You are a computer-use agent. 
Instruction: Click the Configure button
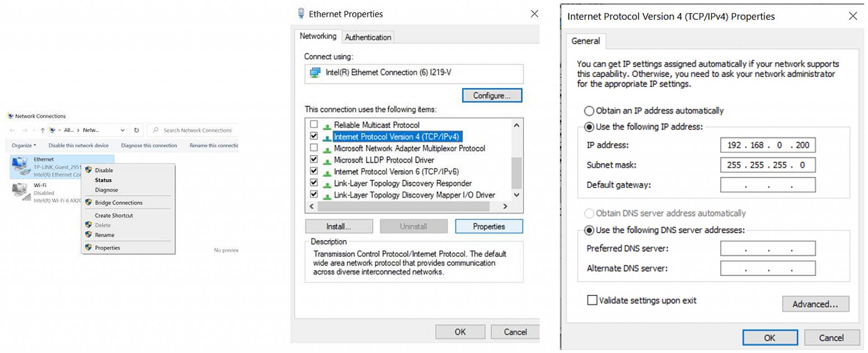pos(492,95)
